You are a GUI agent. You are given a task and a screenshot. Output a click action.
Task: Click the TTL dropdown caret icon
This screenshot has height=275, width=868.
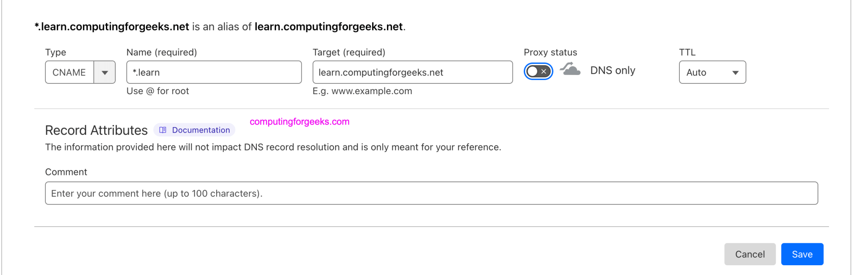(x=736, y=72)
